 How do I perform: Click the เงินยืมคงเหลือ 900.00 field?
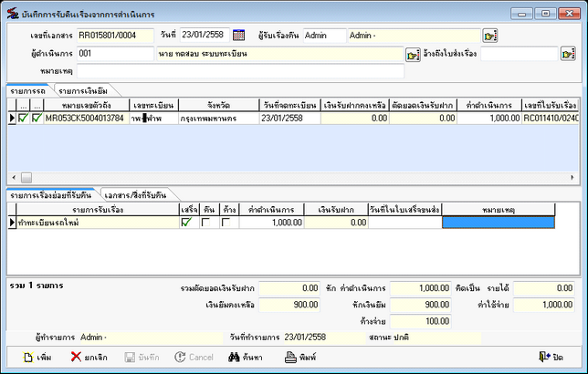289,305
